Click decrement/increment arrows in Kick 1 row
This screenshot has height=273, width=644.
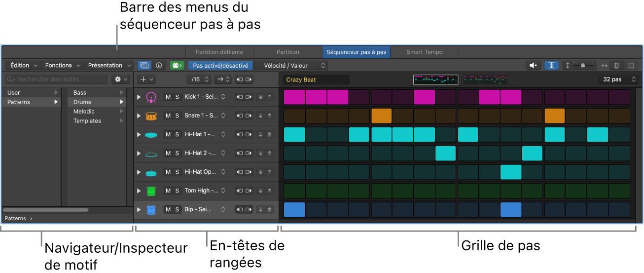(265, 97)
